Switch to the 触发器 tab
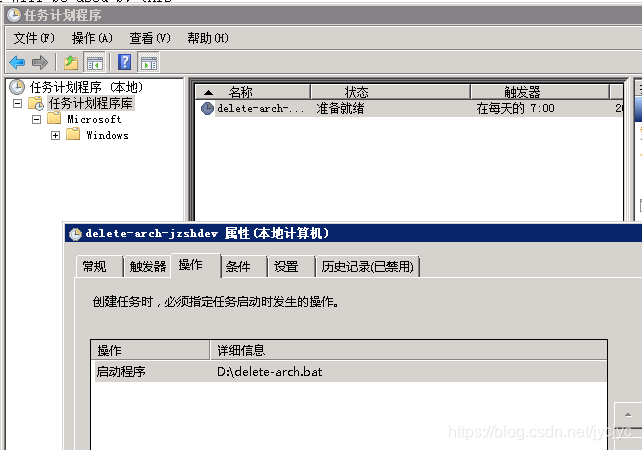Screen dimensions: 642x450 point(147,267)
